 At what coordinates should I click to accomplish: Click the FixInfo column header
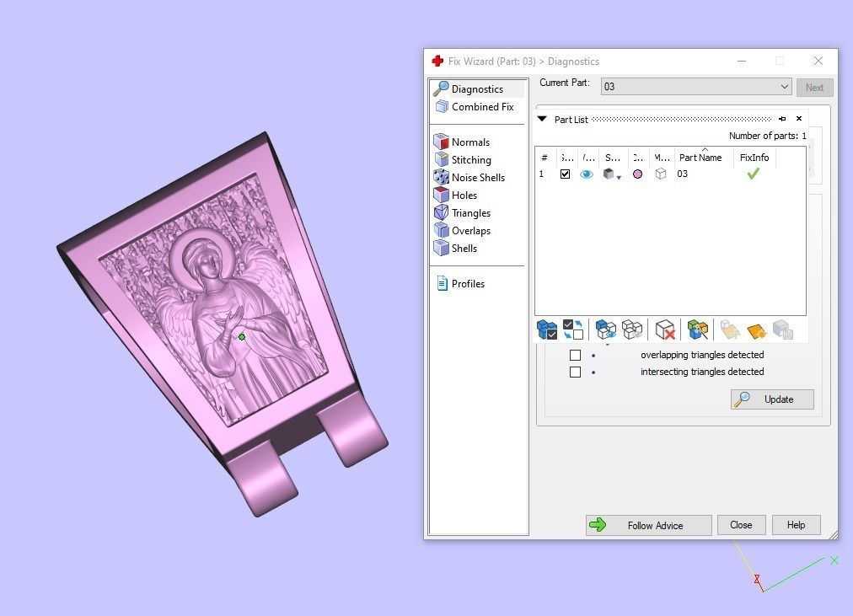754,158
